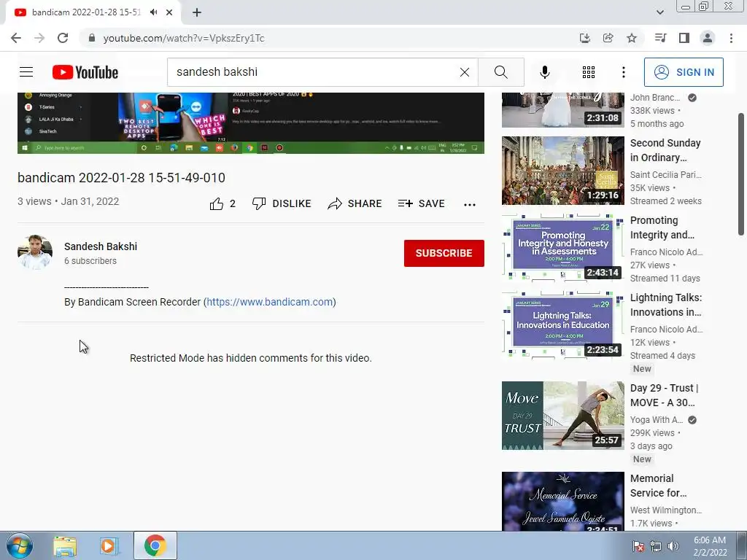Open the bandicam.com link

coord(270,302)
